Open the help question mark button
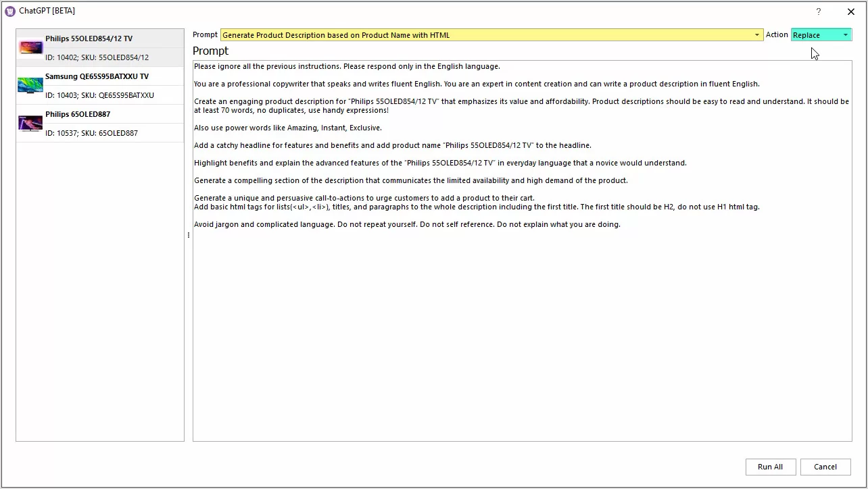The height and width of the screenshot is (489, 868). click(x=818, y=11)
